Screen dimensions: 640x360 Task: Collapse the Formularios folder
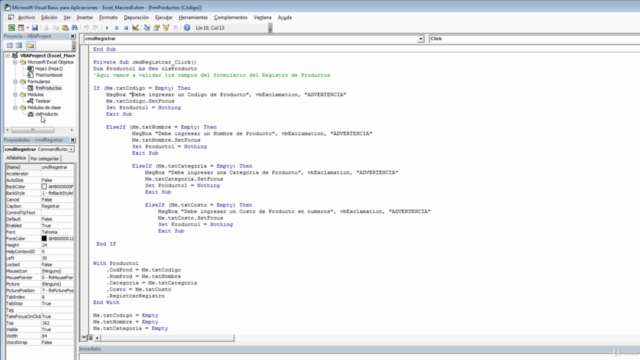15,82
